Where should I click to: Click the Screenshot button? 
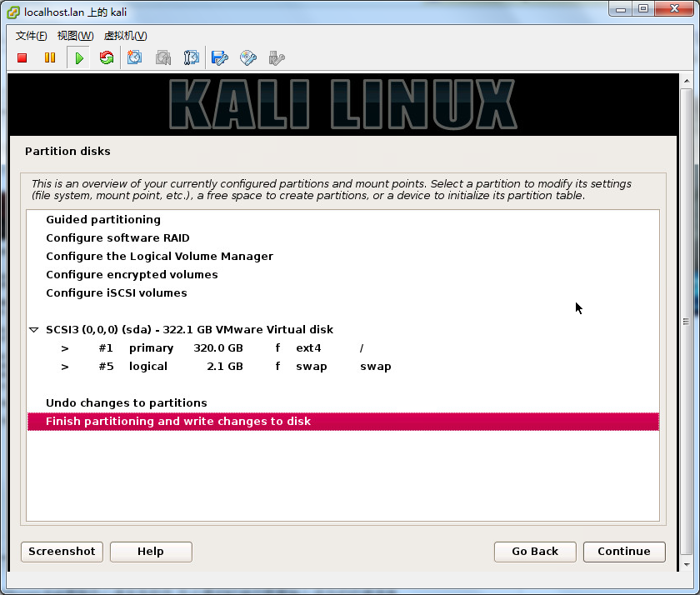pos(62,552)
